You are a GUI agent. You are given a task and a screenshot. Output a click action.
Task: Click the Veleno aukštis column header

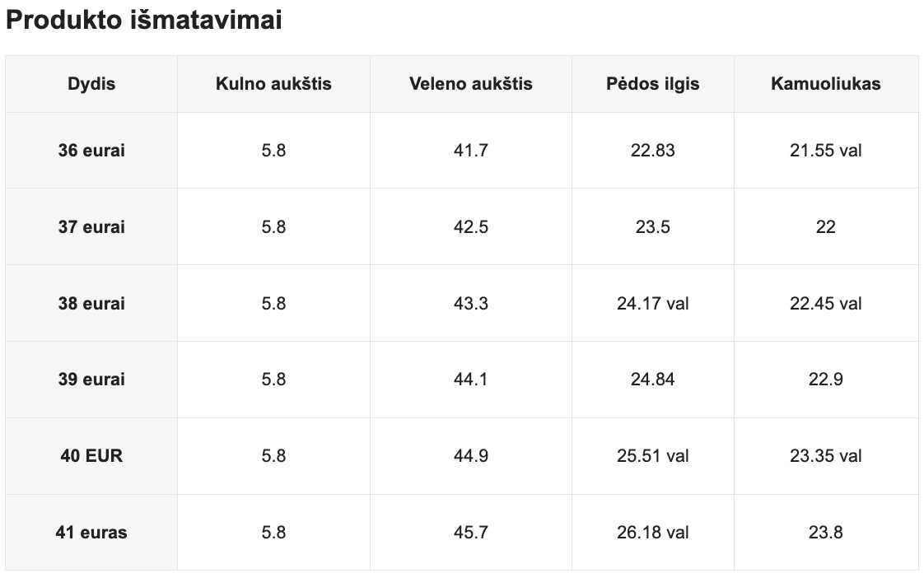tap(471, 84)
